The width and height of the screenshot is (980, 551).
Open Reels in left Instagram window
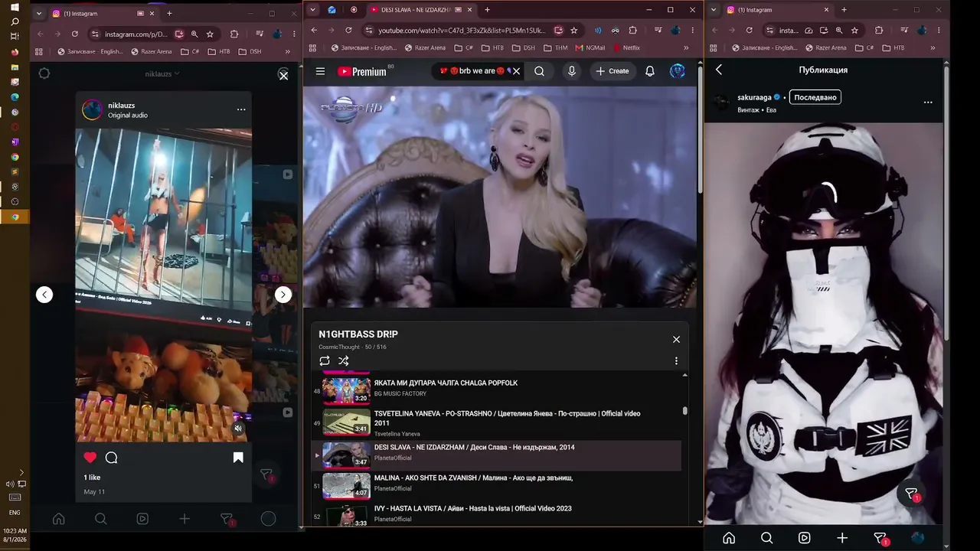pos(142,519)
